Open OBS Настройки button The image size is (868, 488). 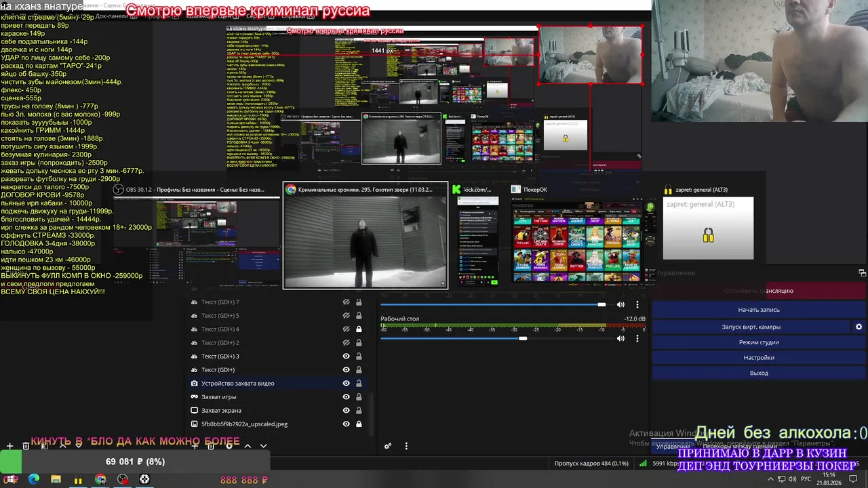click(x=758, y=358)
